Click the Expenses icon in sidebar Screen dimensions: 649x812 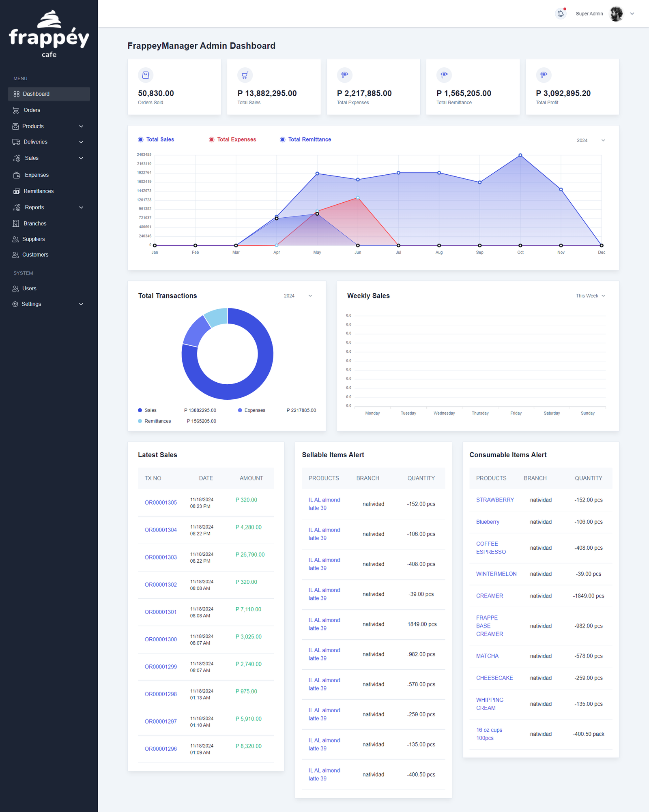[17, 175]
